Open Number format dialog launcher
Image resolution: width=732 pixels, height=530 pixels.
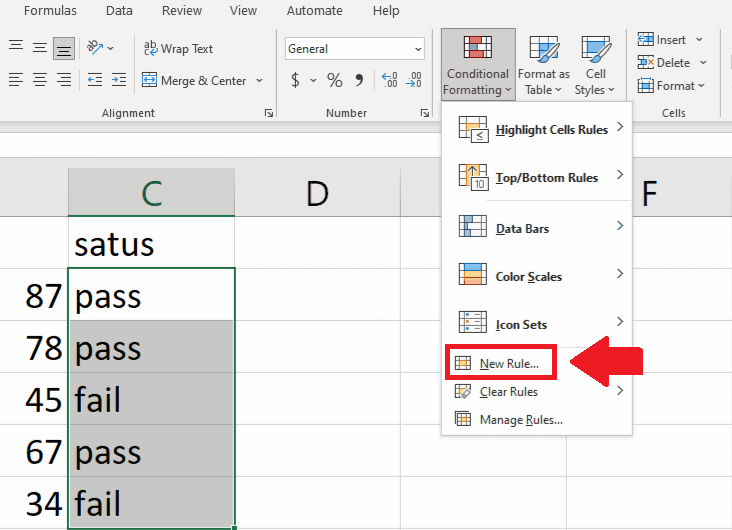tap(424, 113)
